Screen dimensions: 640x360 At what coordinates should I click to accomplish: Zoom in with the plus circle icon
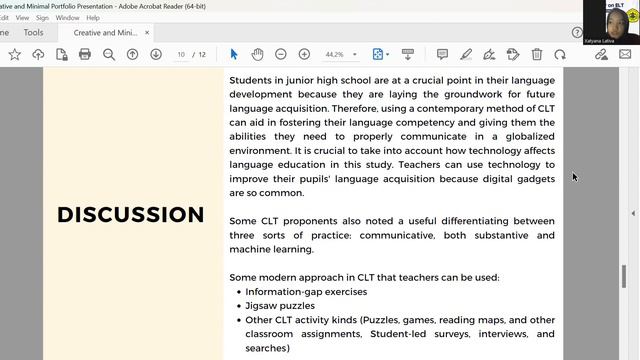304,54
